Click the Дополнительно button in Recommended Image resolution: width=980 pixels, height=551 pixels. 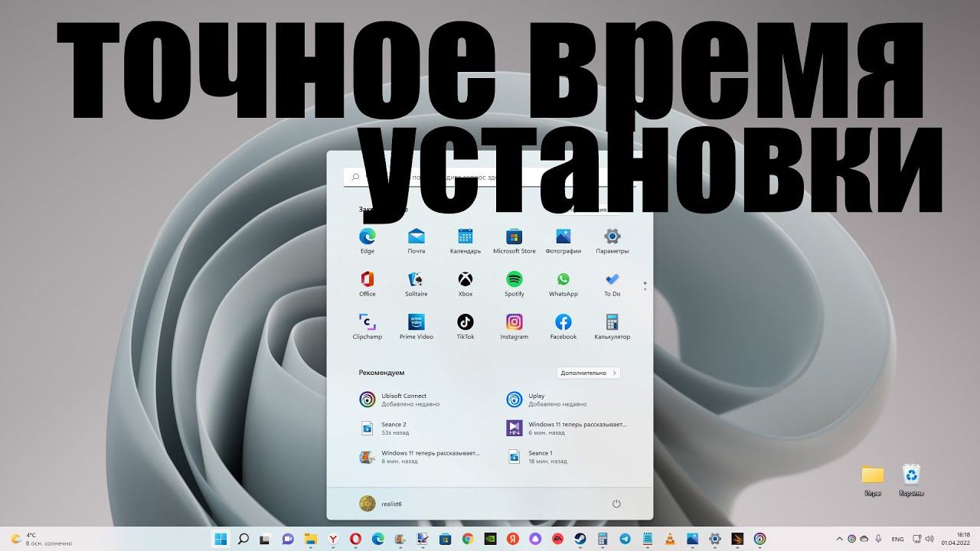tap(588, 373)
